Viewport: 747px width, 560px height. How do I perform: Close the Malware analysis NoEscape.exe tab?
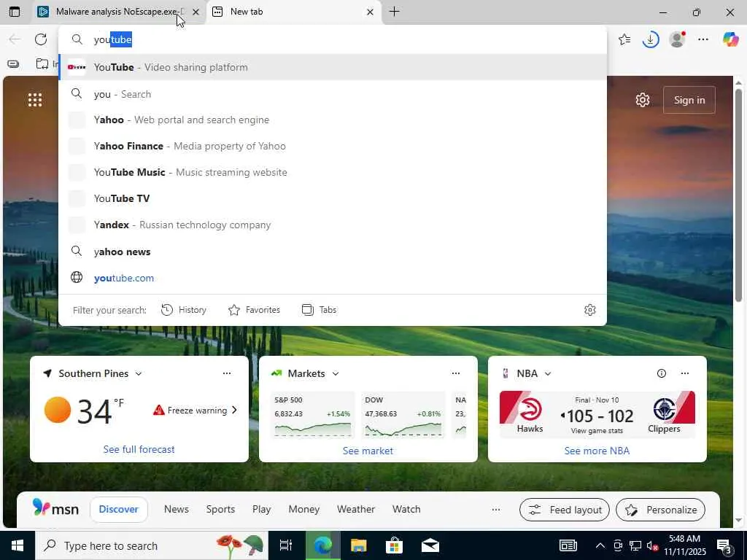pyautogui.click(x=196, y=12)
